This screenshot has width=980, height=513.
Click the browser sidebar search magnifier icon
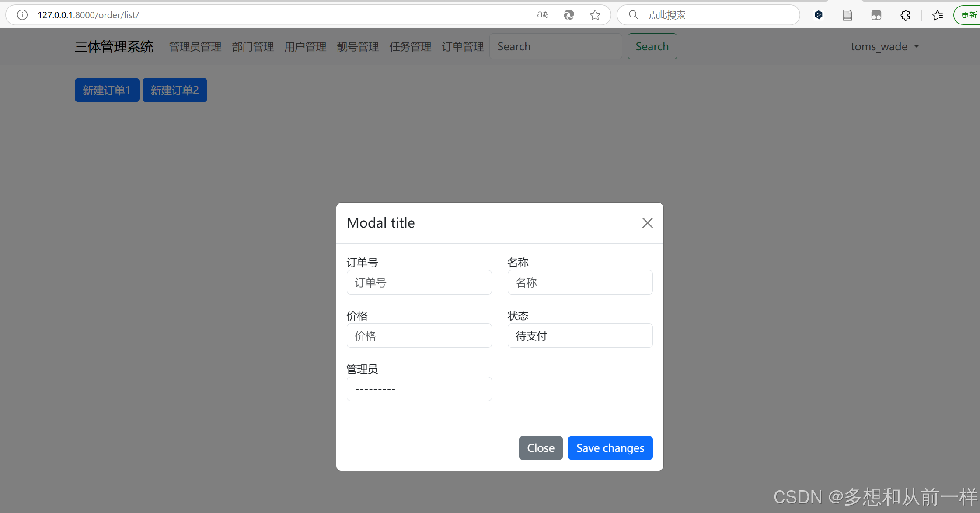click(x=633, y=15)
